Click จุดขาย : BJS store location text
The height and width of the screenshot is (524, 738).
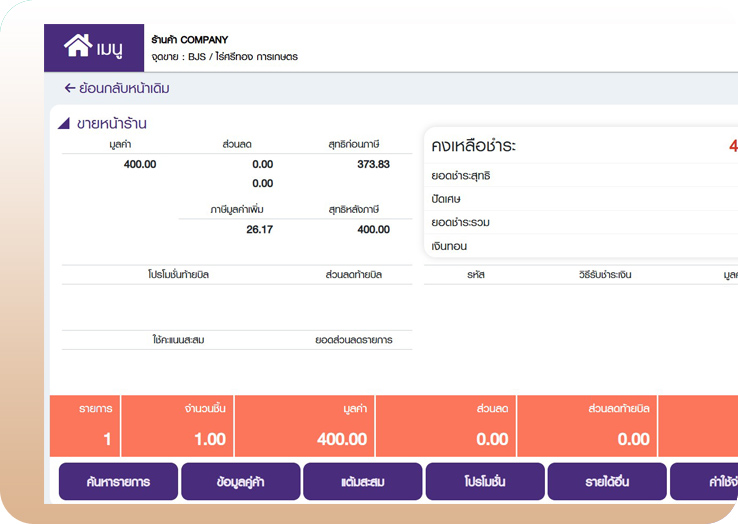225,57
